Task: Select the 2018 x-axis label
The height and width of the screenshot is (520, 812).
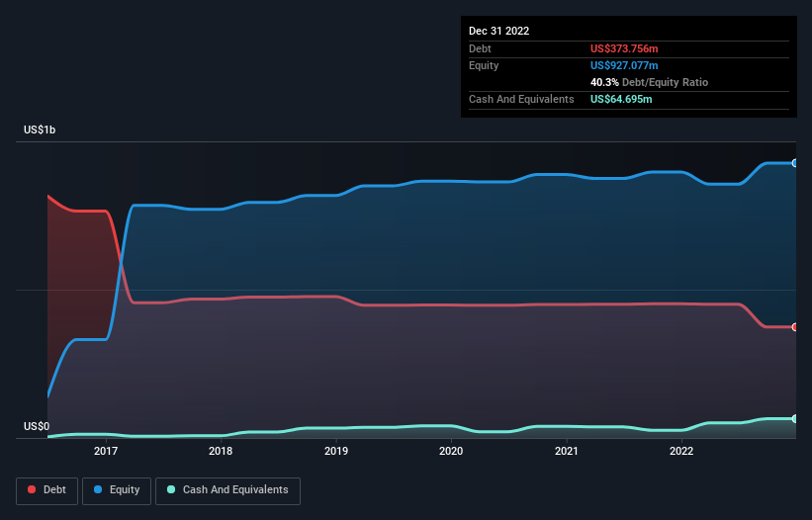Action: click(x=221, y=451)
